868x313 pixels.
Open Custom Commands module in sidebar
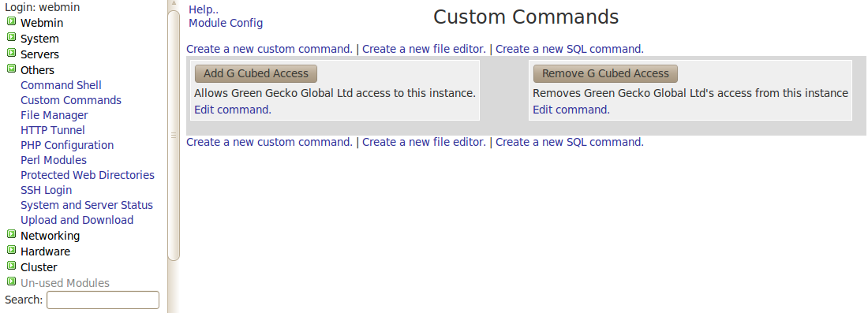coord(71,100)
